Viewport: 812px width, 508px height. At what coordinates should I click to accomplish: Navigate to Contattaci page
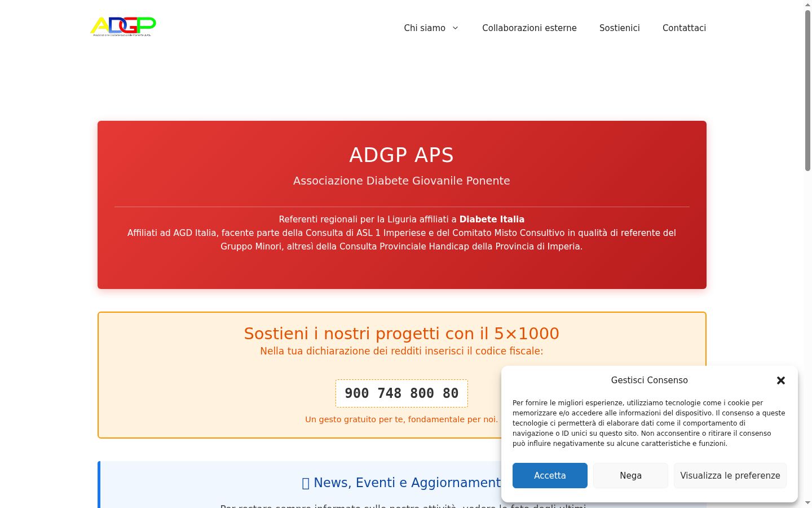684,28
